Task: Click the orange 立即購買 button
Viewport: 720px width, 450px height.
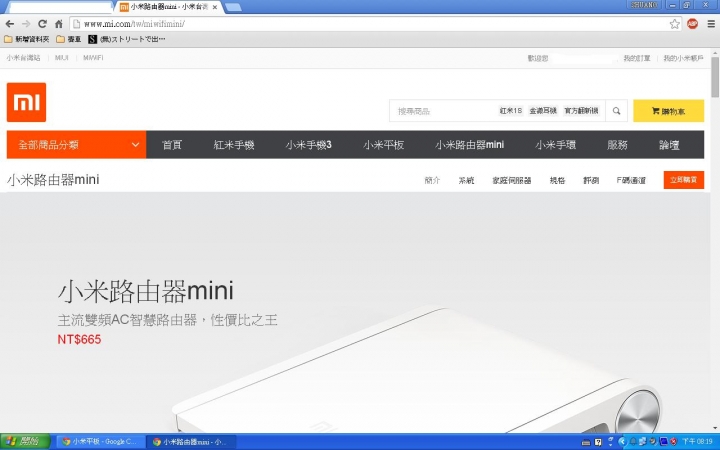Action: pyautogui.click(x=683, y=180)
